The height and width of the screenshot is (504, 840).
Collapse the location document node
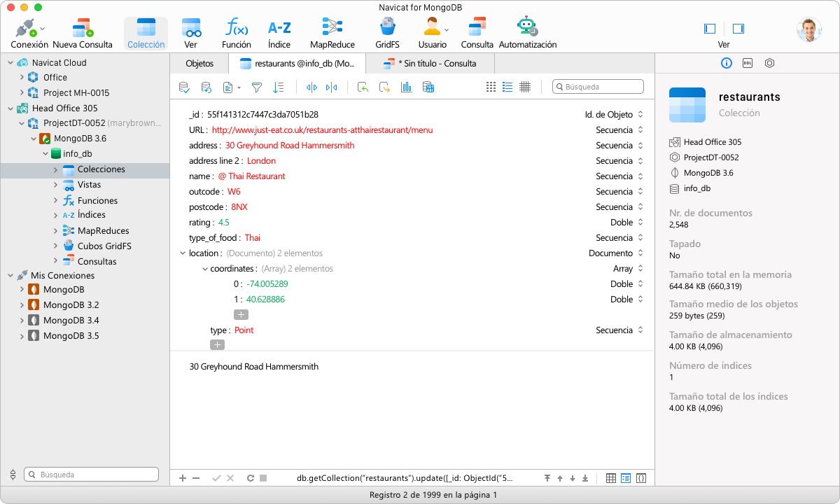point(183,253)
